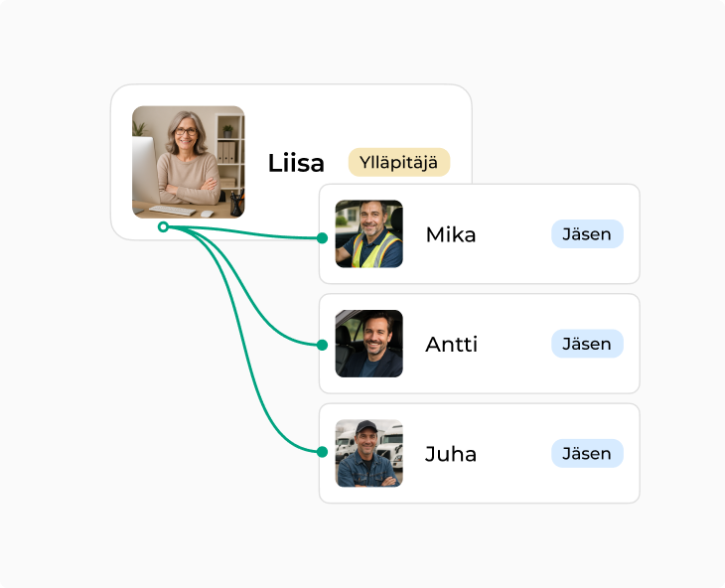Viewport: 725px width, 588px height.
Task: Click the name Liisa
Action: 296,163
